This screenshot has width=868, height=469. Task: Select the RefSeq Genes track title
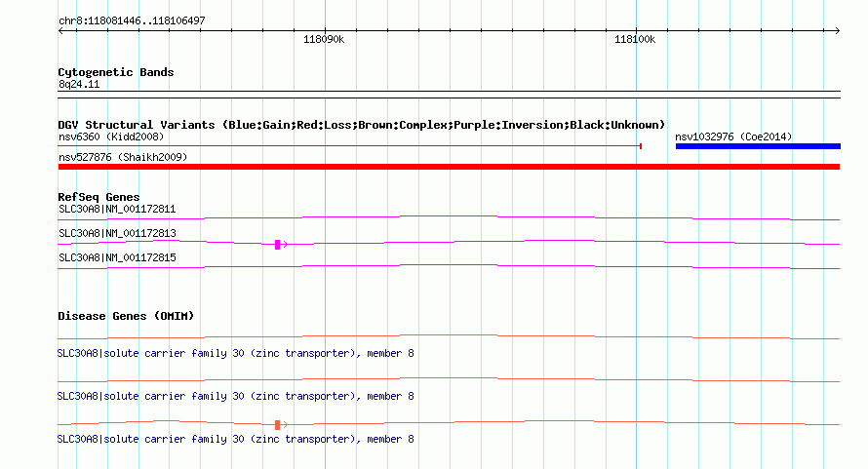(x=99, y=197)
